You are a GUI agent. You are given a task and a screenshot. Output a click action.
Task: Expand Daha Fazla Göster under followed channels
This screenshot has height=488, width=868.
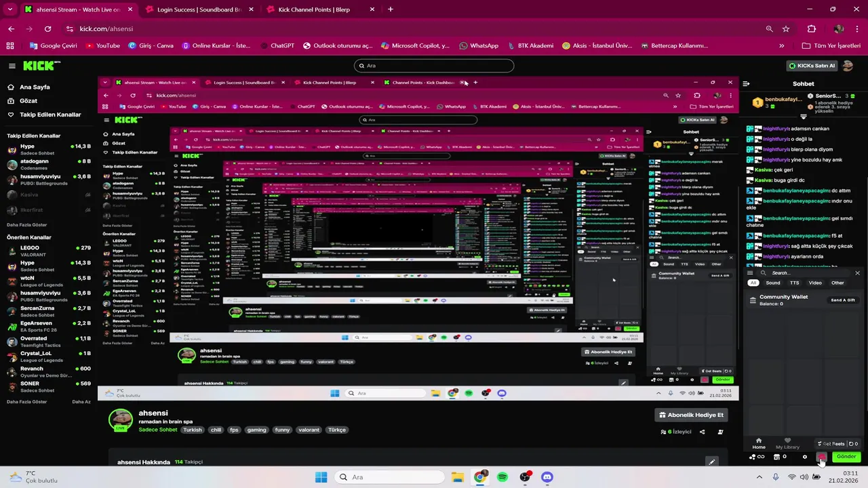pos(27,224)
